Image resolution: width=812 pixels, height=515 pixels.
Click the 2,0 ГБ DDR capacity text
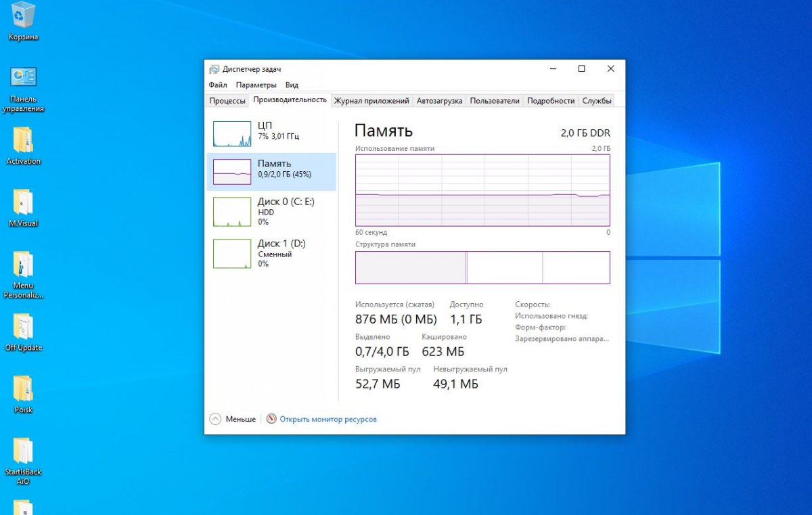(585, 133)
